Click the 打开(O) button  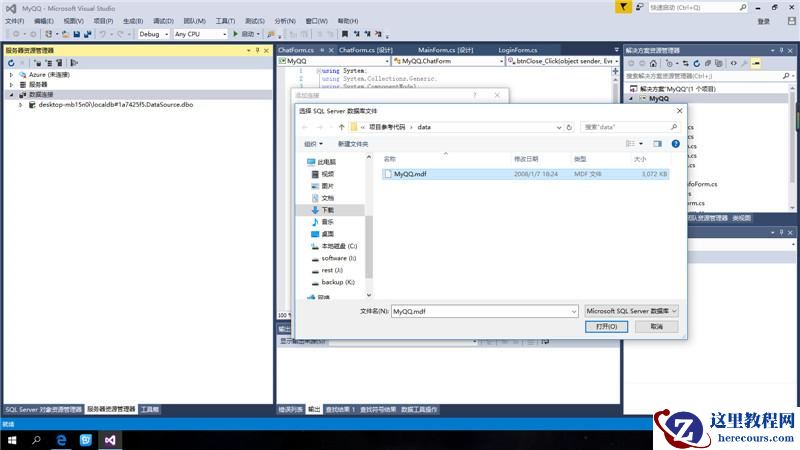607,326
